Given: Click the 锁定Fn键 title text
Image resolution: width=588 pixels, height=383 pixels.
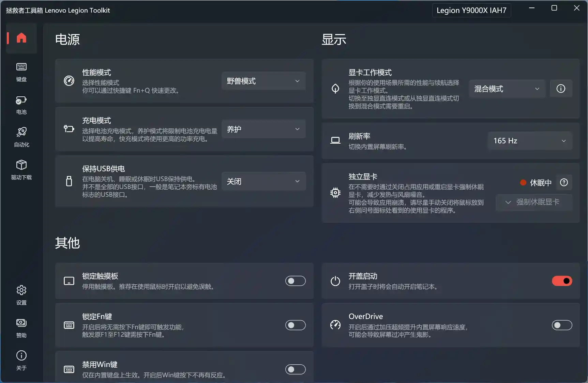Looking at the screenshot, I should pyautogui.click(x=97, y=317).
